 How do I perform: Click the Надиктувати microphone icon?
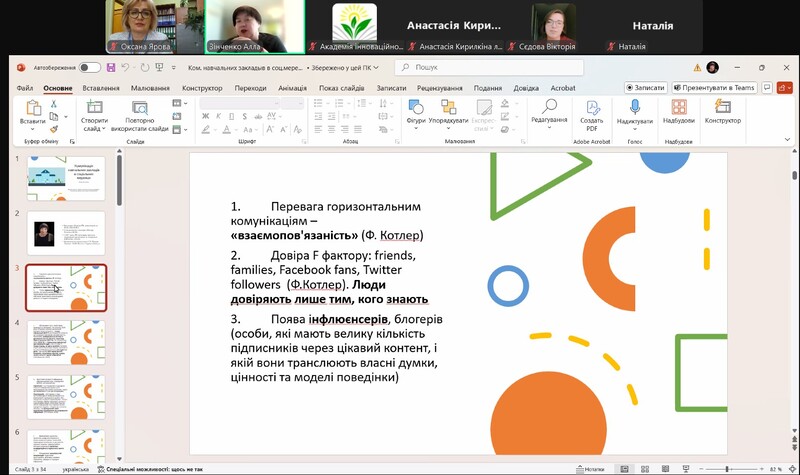click(635, 107)
